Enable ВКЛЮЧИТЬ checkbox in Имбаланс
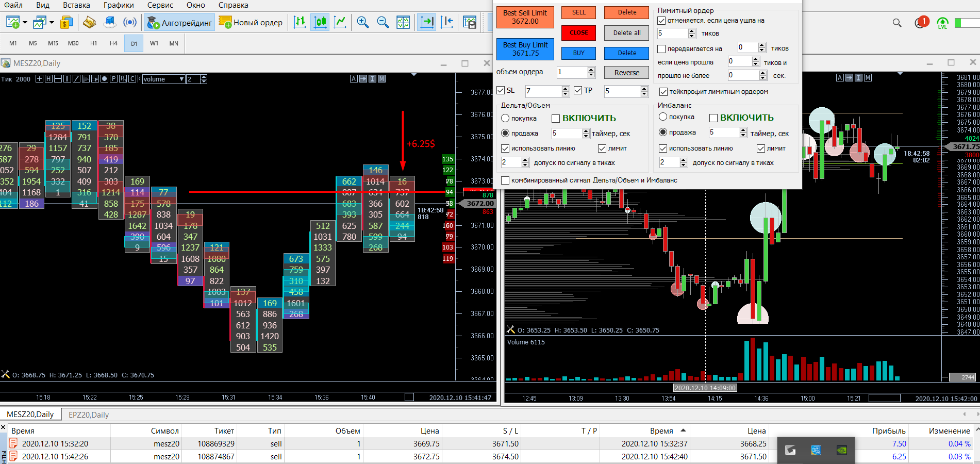 point(713,118)
